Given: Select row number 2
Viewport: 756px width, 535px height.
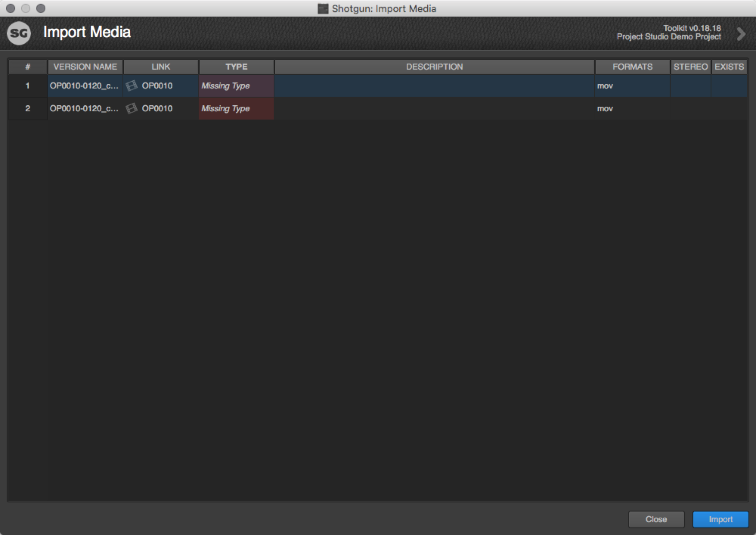Looking at the screenshot, I should tap(28, 108).
